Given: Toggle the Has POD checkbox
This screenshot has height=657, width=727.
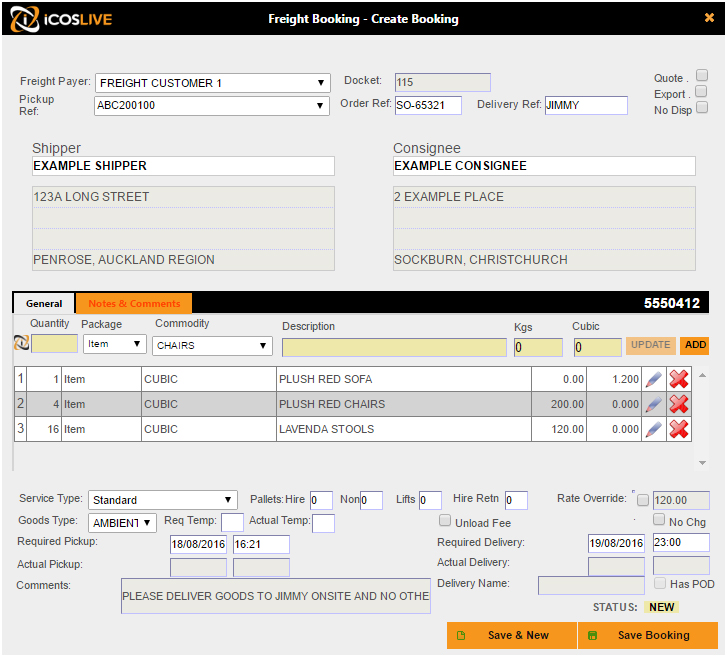Looking at the screenshot, I should click(x=660, y=583).
